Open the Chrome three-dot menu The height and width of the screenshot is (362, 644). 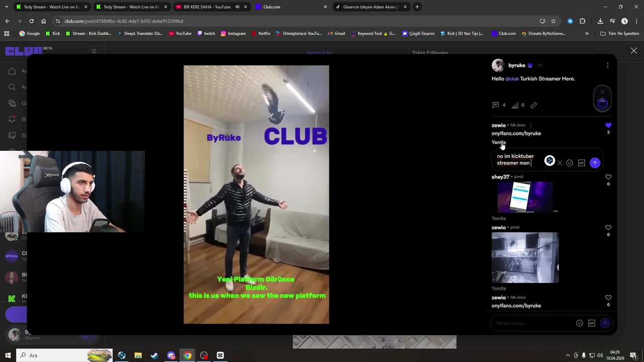tap(635, 21)
